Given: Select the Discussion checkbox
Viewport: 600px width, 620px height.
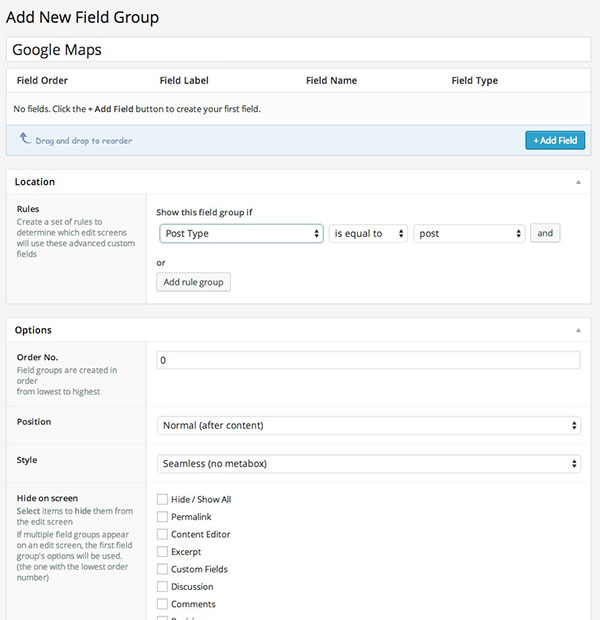Looking at the screenshot, I should point(162,586).
